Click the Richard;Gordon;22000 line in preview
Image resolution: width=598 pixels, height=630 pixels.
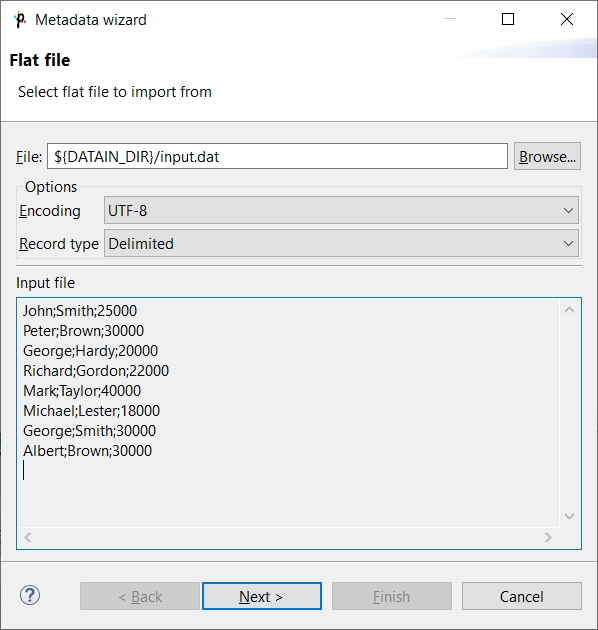pos(96,370)
